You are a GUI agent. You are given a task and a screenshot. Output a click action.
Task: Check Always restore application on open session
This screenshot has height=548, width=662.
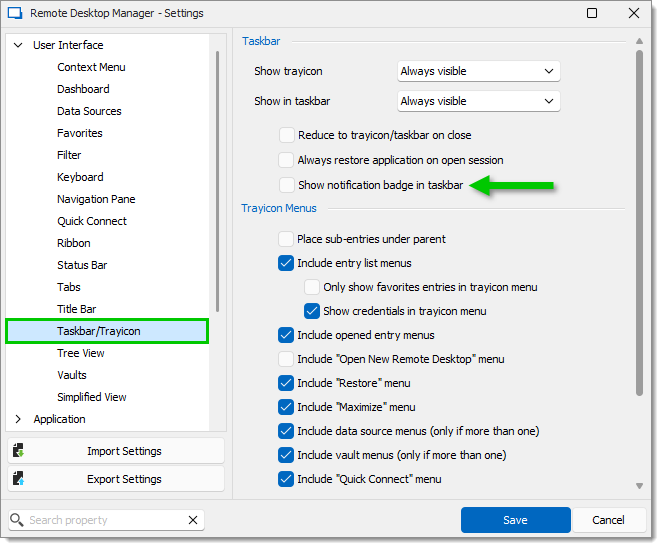(x=286, y=160)
